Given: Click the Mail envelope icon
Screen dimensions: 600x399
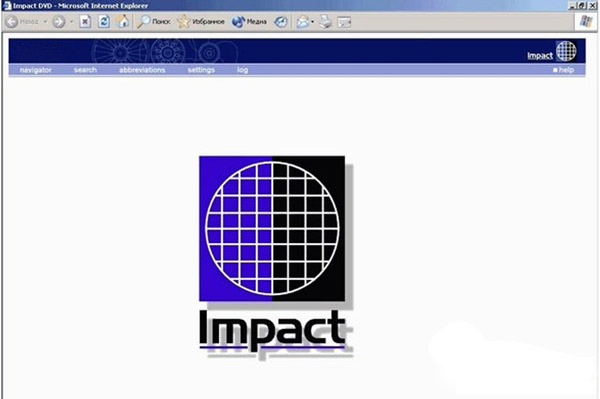Looking at the screenshot, I should pos(302,22).
